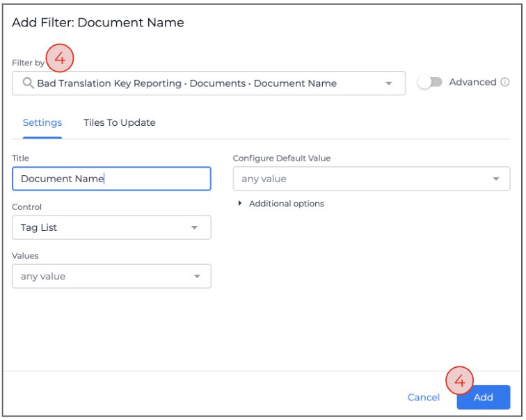526x420 pixels.
Task: Click into the Title input field
Action: point(111,179)
